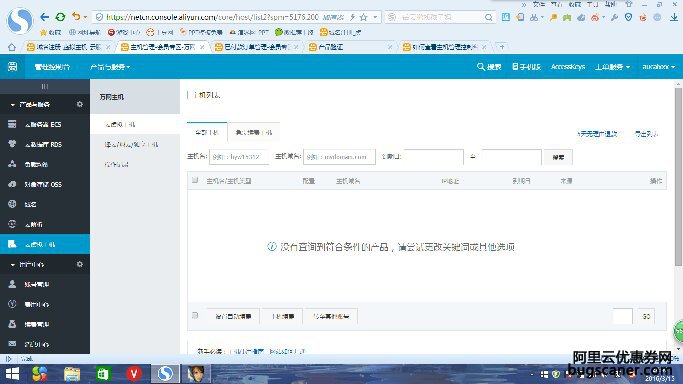Open the message envelope sidebar item
The image size is (683, 384).
pos(45,344)
